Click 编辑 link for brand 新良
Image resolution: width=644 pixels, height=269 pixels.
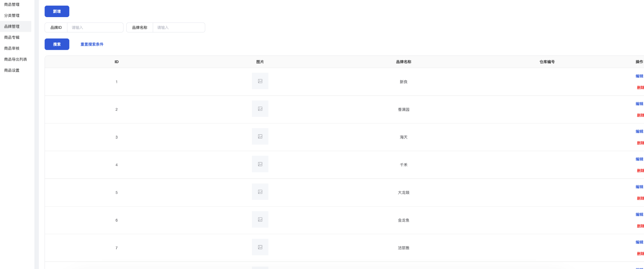pyautogui.click(x=639, y=76)
